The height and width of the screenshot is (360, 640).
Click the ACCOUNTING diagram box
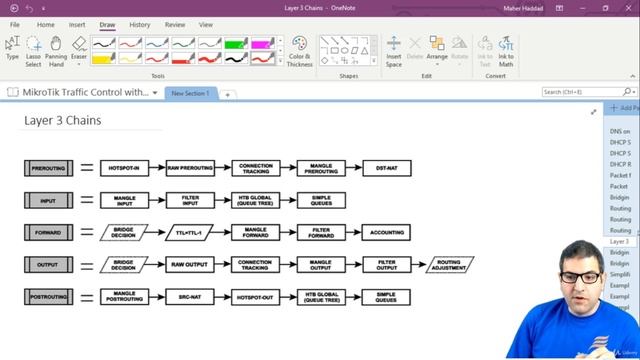coord(387,233)
